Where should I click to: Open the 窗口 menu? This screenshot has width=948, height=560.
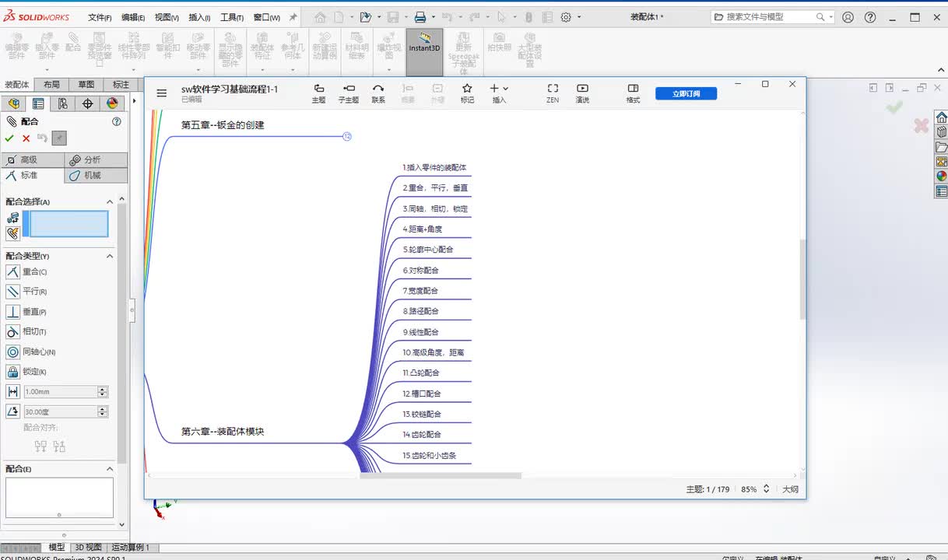[266, 17]
